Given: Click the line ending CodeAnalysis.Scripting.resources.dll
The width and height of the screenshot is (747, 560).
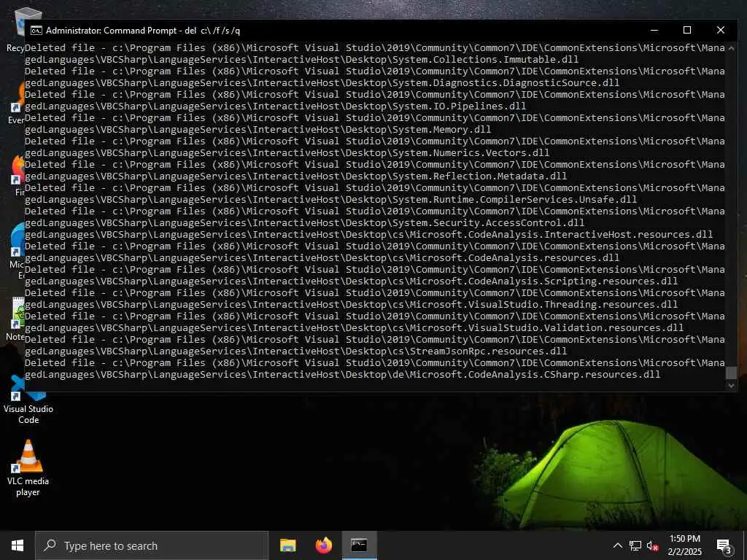Looking at the screenshot, I should click(x=351, y=281).
